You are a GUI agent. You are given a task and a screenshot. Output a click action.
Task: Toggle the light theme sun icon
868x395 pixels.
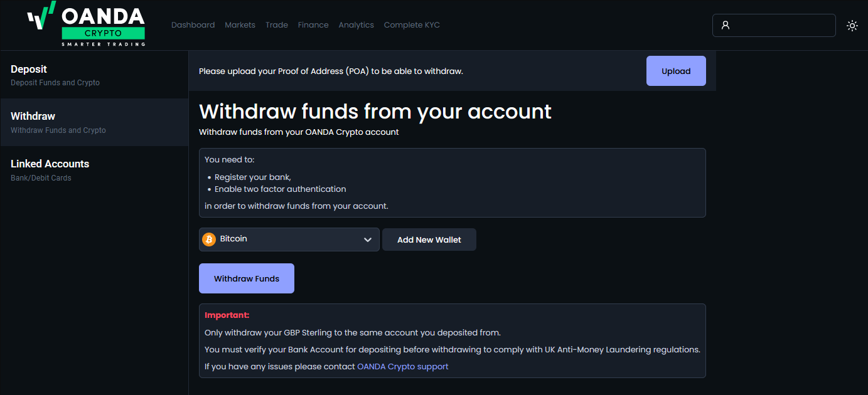click(x=852, y=26)
